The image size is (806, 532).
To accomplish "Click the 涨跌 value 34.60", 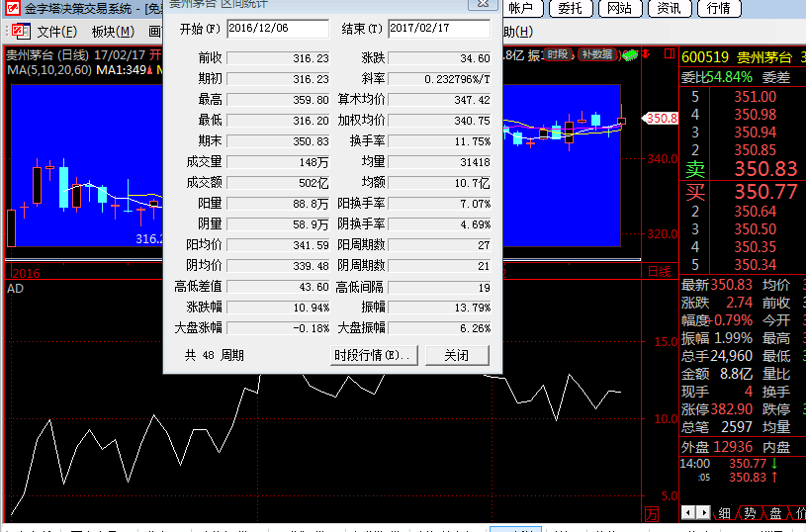I will 439,58.
